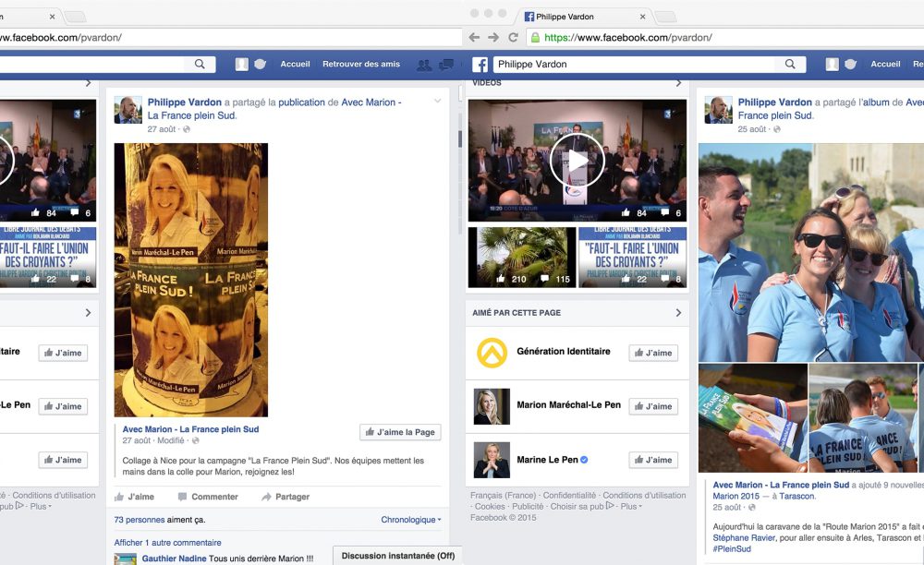
Task: Go to Accueil in left window
Action: pyautogui.click(x=296, y=64)
